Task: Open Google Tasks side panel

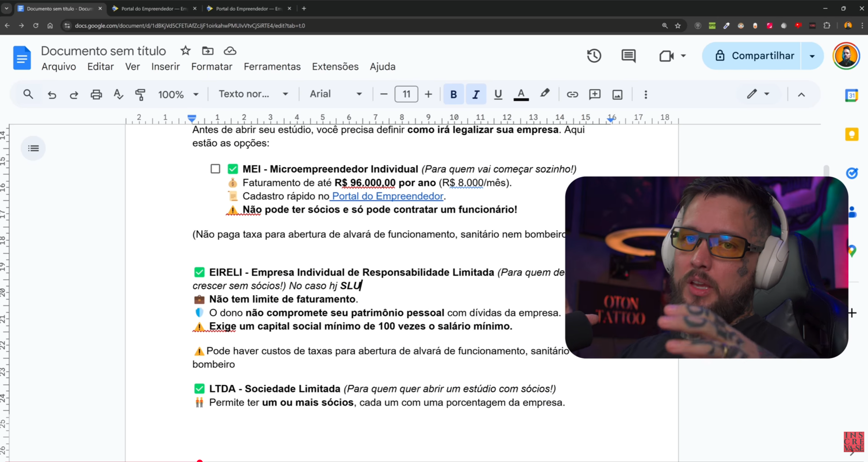Action: click(852, 173)
